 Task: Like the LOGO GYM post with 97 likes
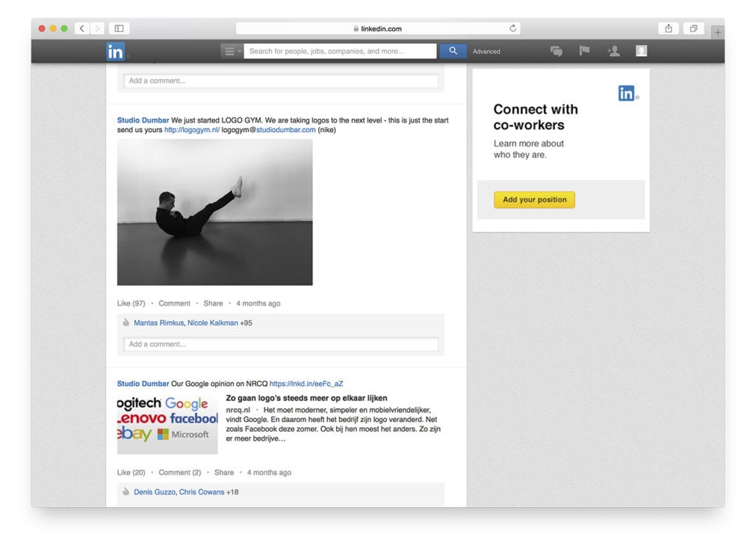click(131, 303)
